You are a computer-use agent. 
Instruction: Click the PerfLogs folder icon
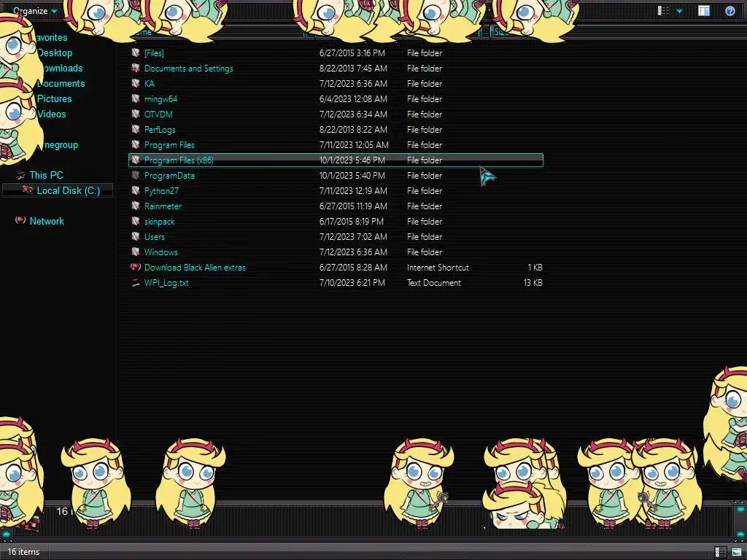point(136,129)
